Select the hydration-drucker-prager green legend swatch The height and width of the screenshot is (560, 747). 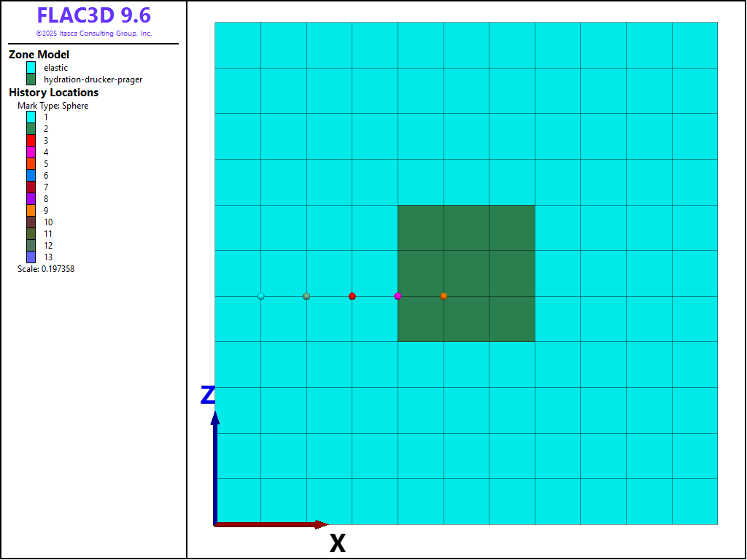[31, 79]
